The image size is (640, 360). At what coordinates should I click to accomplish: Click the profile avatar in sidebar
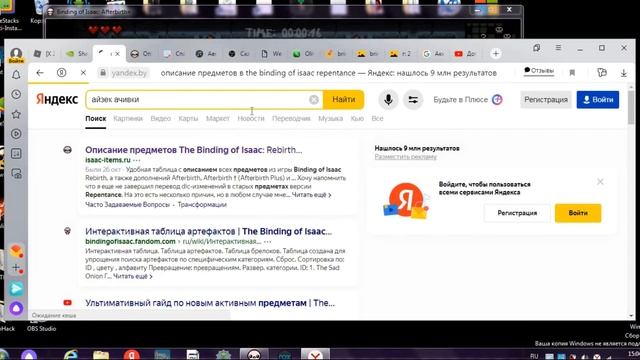click(16, 54)
